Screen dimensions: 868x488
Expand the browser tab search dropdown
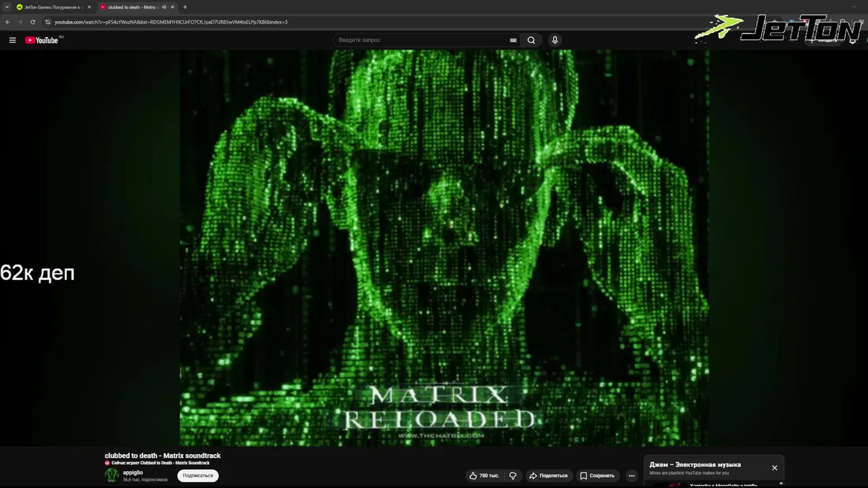(x=7, y=7)
